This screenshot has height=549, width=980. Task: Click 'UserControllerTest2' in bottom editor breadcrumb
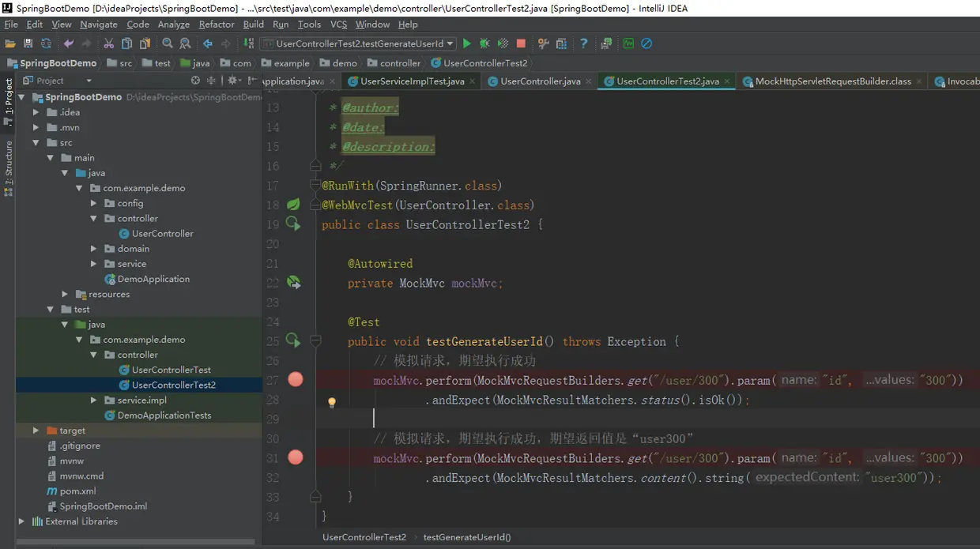point(364,537)
